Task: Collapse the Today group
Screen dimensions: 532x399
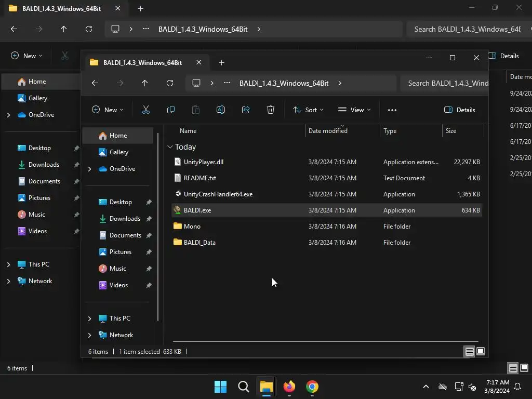Action: coord(170,147)
